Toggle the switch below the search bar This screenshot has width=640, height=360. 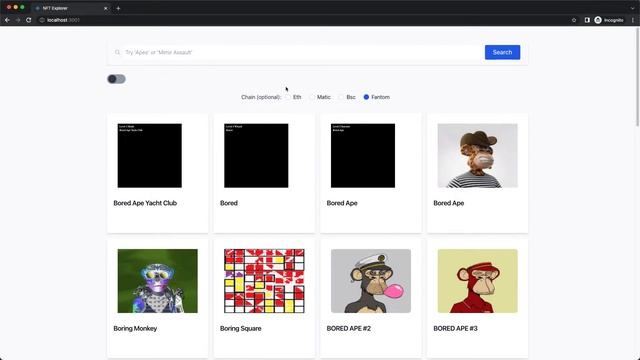[116, 79]
